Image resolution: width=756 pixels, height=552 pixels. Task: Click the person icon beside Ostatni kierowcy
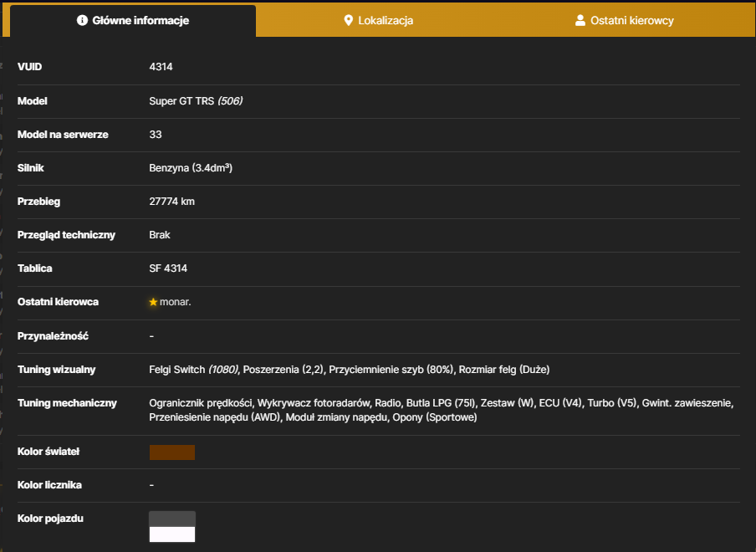coord(580,20)
